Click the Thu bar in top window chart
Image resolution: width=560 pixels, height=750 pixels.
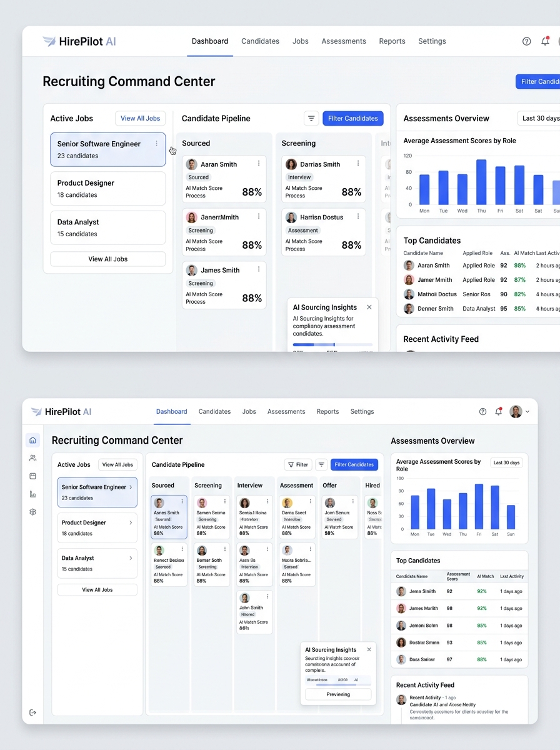(x=481, y=182)
